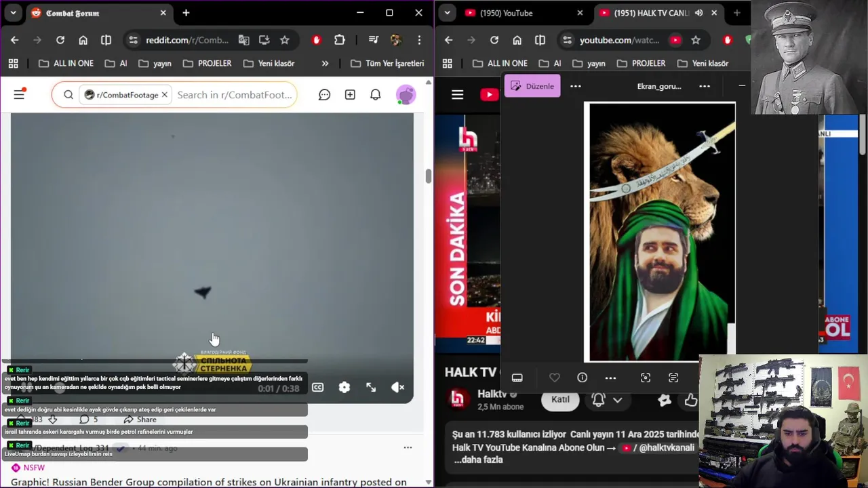Open Tüm Yer İşaretleri folder

pos(387,63)
